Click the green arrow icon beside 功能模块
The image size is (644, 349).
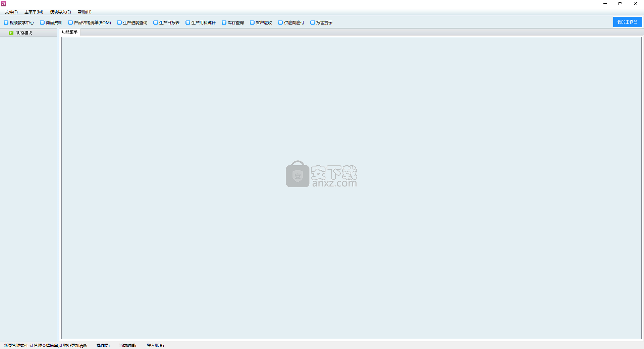11,33
